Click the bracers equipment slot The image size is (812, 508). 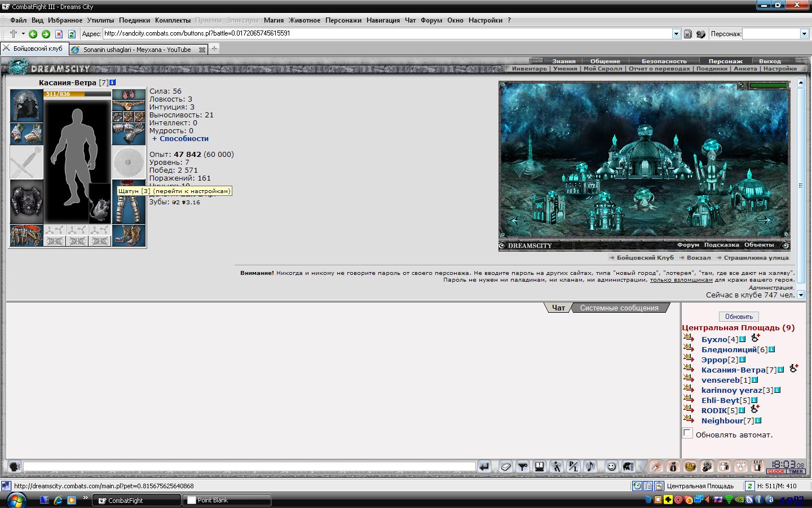click(x=27, y=134)
